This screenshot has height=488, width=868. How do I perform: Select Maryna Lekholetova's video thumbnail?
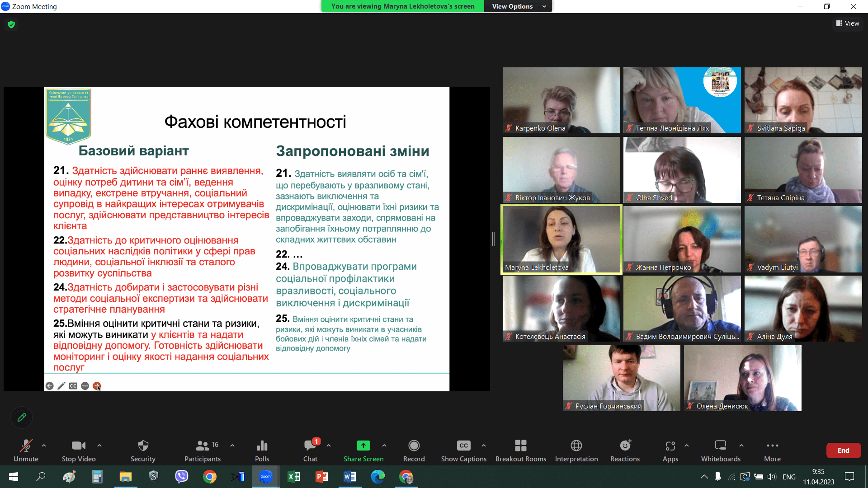click(561, 239)
